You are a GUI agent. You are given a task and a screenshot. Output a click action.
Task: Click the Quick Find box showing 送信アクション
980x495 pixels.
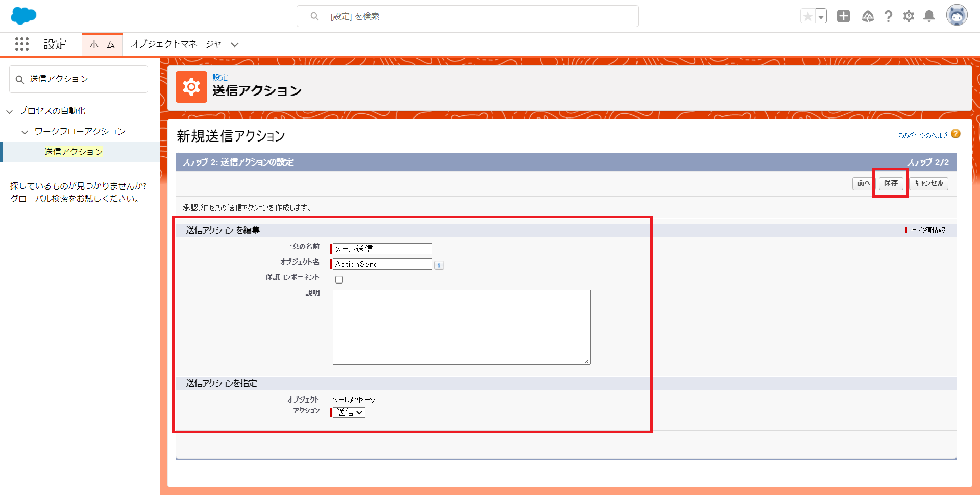[x=79, y=79]
